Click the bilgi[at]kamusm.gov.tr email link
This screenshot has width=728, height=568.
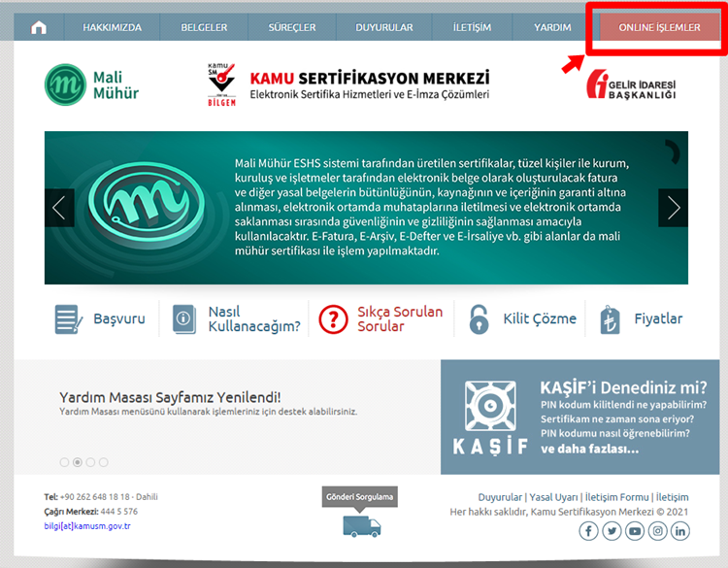[87, 526]
